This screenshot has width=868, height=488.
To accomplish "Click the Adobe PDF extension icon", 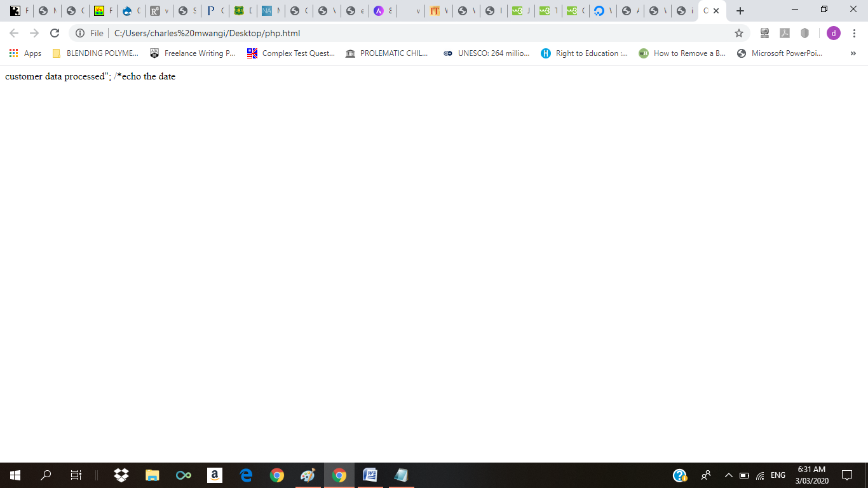I will point(785,33).
